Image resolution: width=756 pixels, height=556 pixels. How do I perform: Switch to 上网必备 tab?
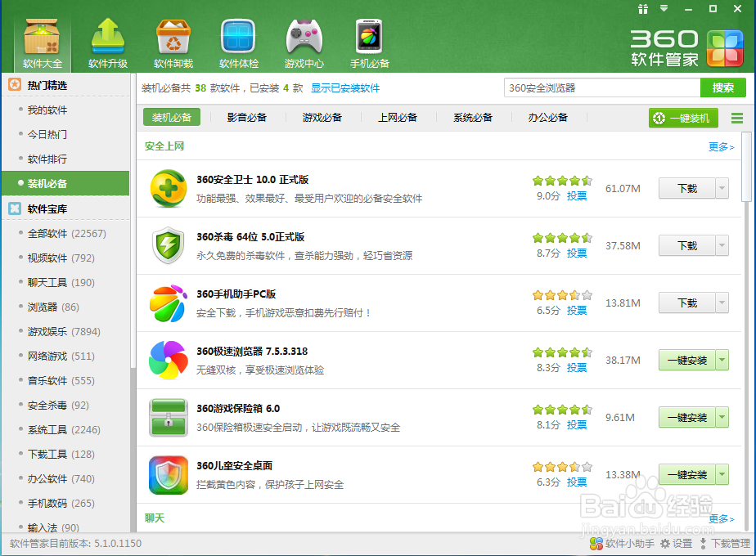coord(398,117)
